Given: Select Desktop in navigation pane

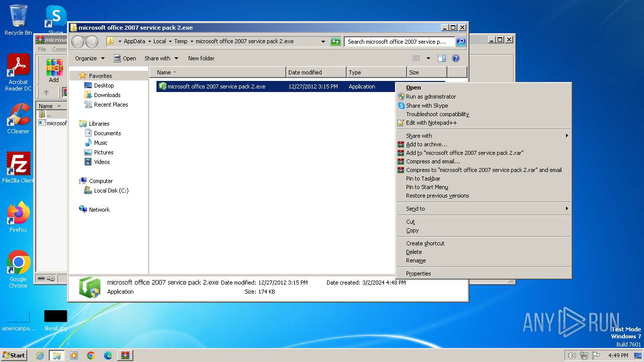Looking at the screenshot, I should (x=104, y=85).
